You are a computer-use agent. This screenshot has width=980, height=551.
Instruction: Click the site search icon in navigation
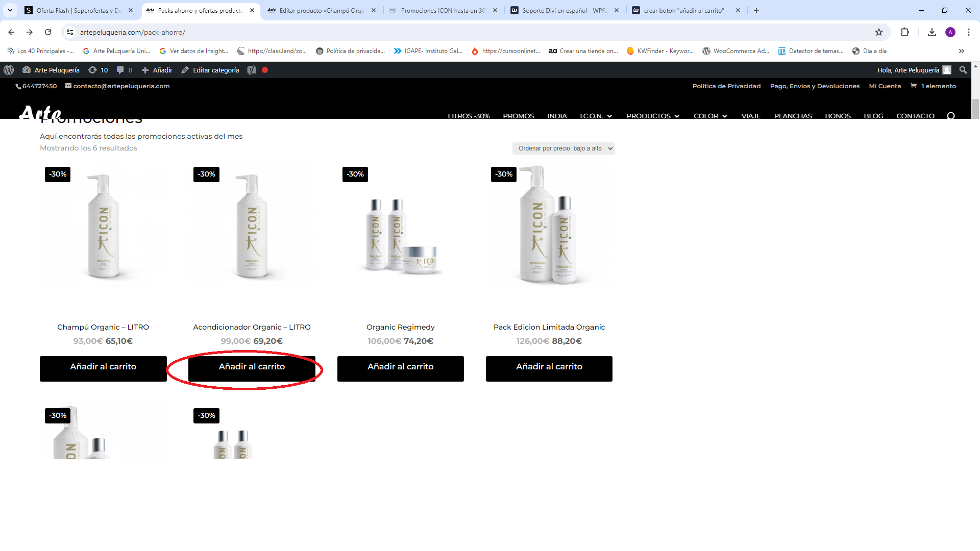pos(951,116)
